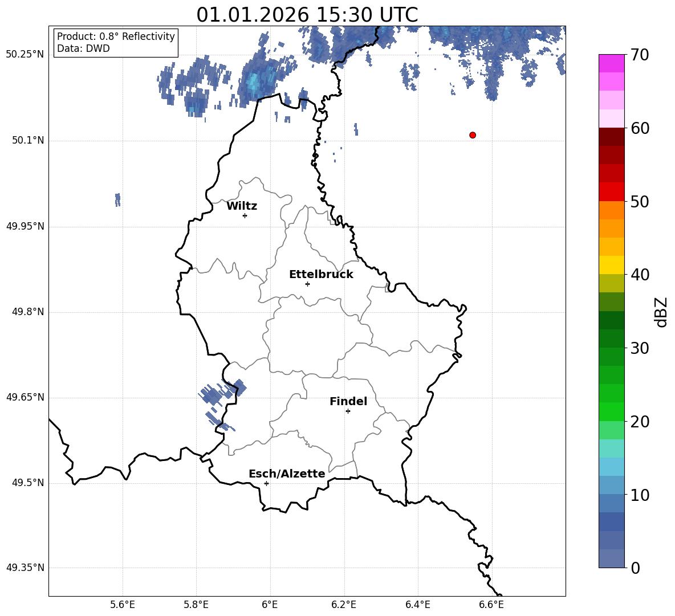
Task: Click the 6°E longitude label
Action: coord(270,605)
